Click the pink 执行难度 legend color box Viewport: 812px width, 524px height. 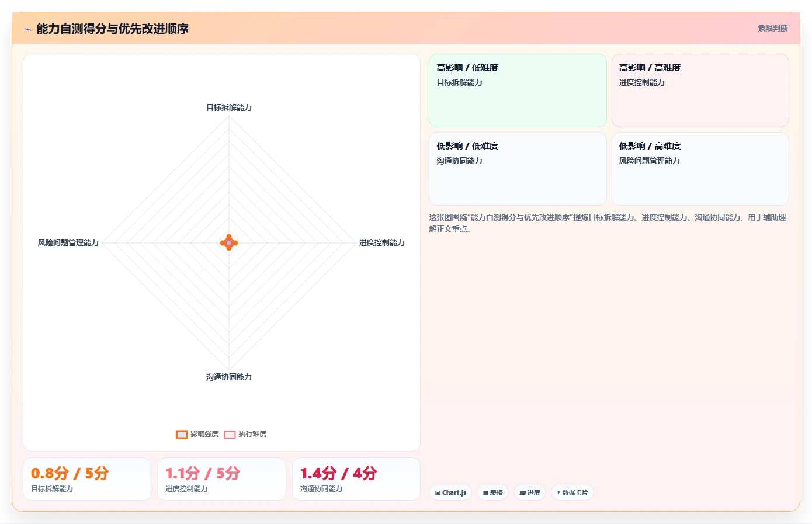click(230, 434)
